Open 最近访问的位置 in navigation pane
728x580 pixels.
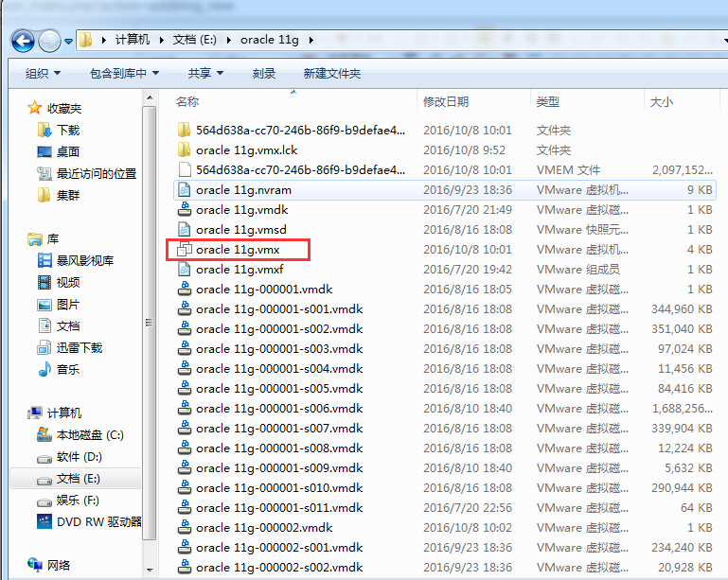coord(97,173)
